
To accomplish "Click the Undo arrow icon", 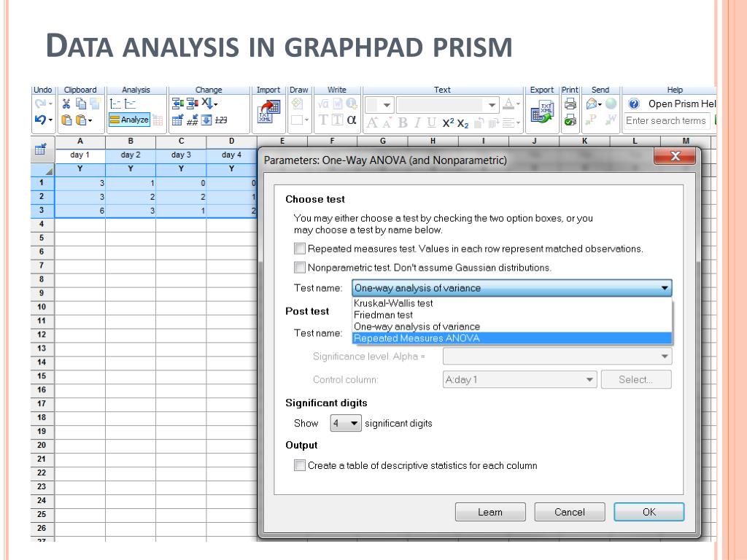I will [x=40, y=120].
